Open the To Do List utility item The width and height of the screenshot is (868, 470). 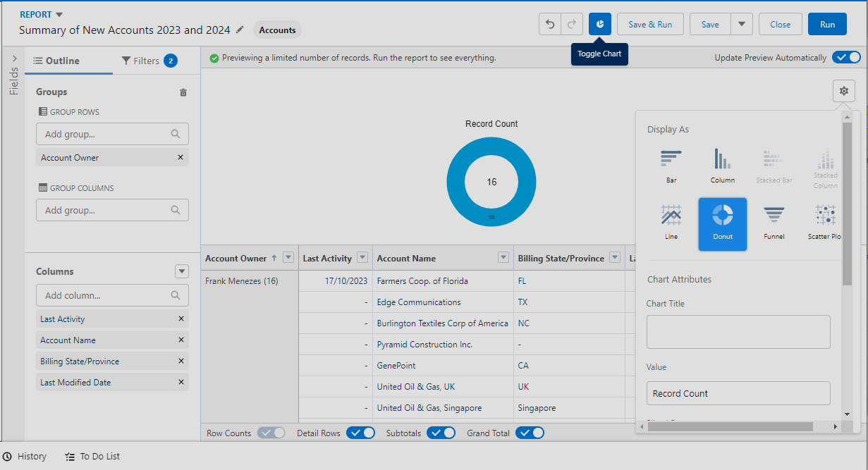(92, 457)
